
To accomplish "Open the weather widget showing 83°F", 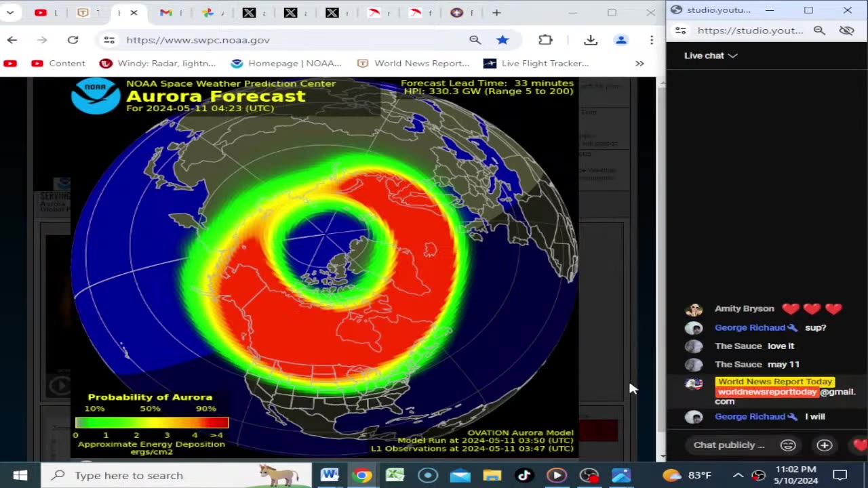I will pos(687,475).
